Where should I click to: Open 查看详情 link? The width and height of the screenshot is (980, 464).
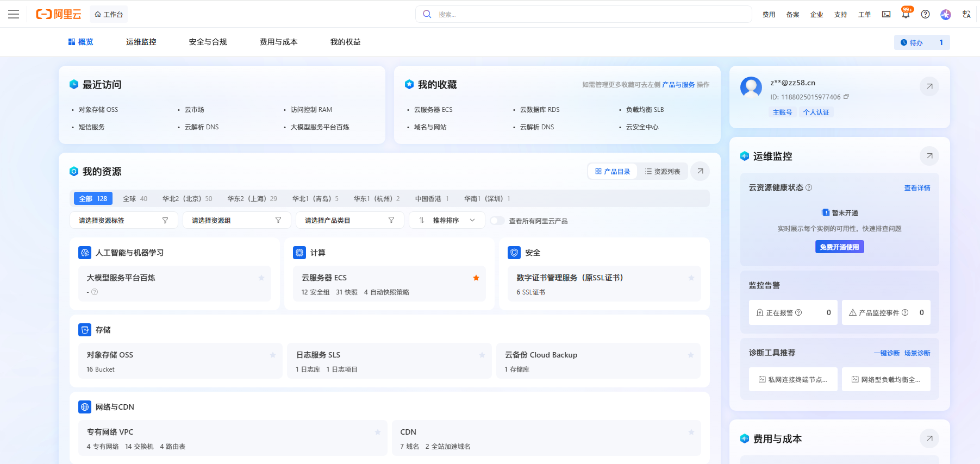point(917,188)
